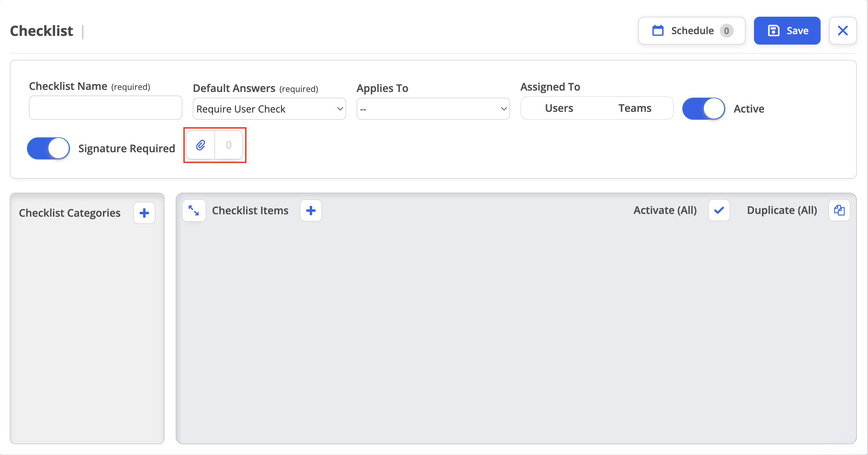
Task: Click the Activate (All) checkmark icon
Action: click(719, 210)
